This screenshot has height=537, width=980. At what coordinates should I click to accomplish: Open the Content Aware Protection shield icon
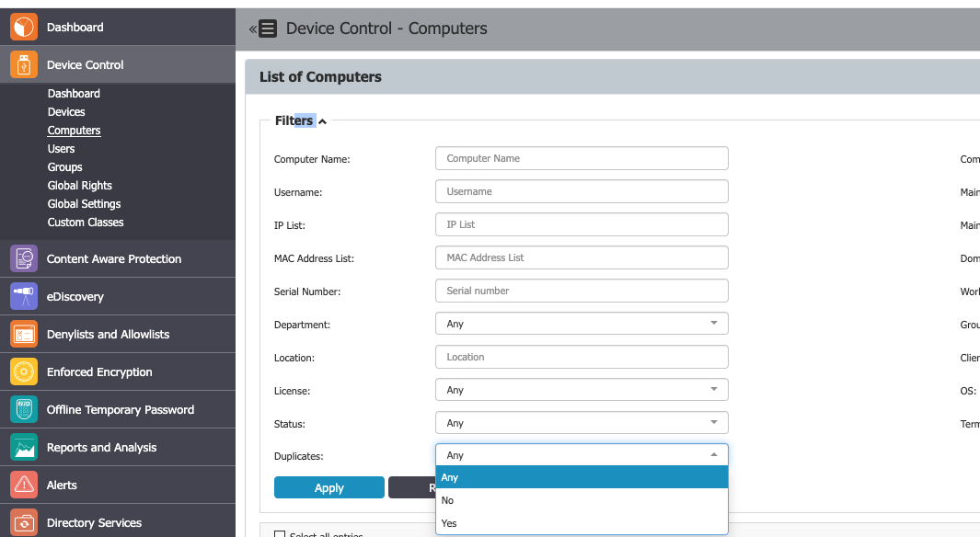click(x=22, y=258)
